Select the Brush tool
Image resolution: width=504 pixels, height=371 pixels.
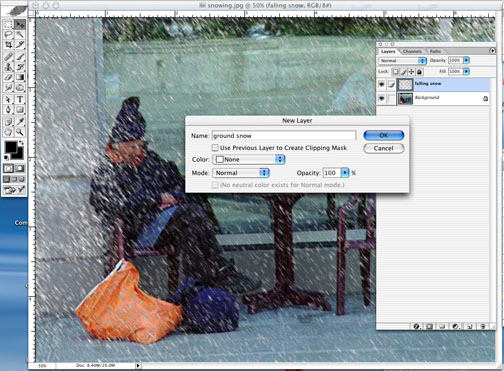click(x=20, y=57)
